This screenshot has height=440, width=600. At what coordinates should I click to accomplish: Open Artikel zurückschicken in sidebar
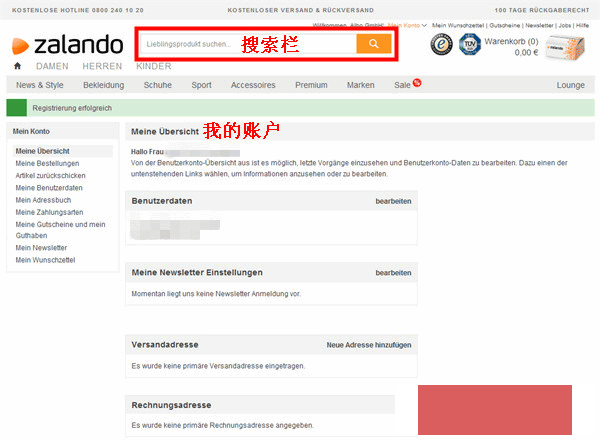[x=51, y=176]
